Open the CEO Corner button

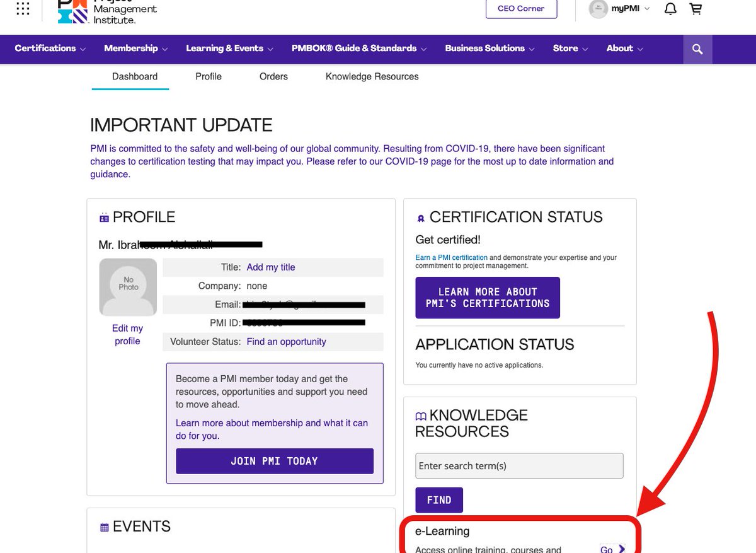coord(522,9)
